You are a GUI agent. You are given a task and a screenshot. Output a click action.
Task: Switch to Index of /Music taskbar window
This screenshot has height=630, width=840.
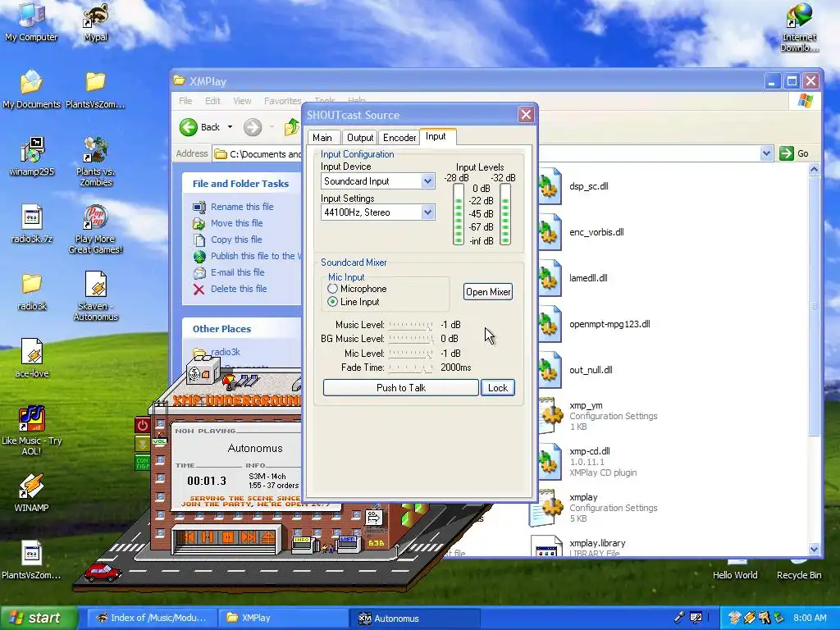pos(152,618)
